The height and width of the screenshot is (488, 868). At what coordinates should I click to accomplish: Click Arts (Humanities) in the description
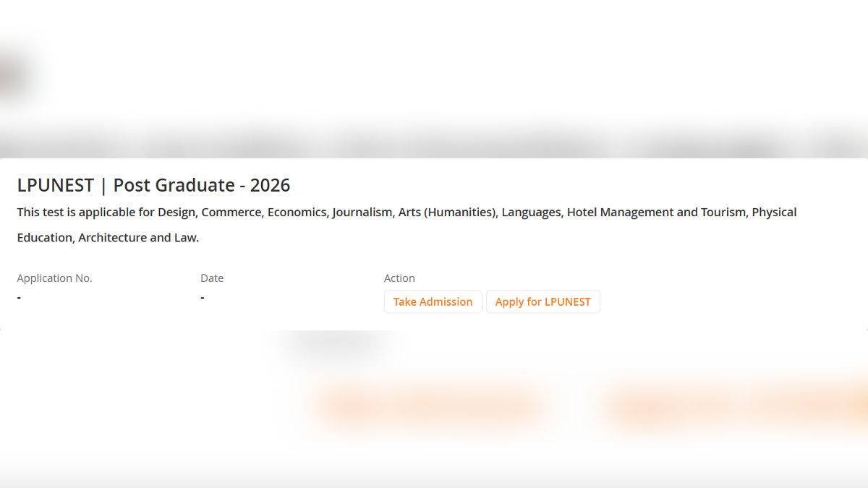[447, 212]
